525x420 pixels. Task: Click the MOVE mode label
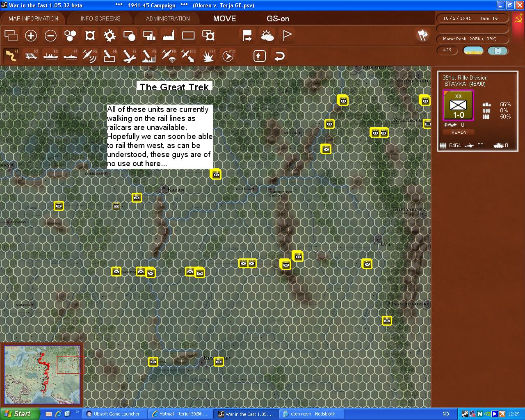(225, 18)
